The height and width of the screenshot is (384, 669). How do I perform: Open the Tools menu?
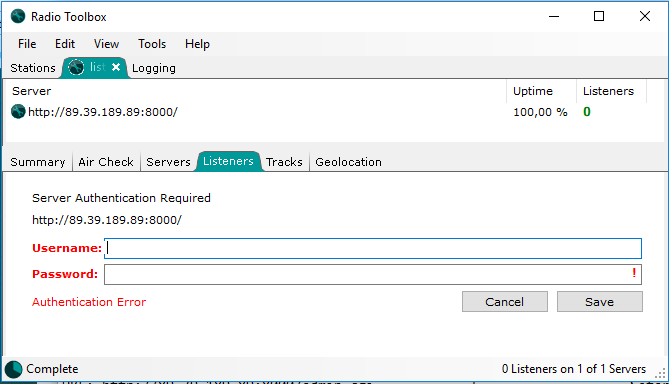152,44
